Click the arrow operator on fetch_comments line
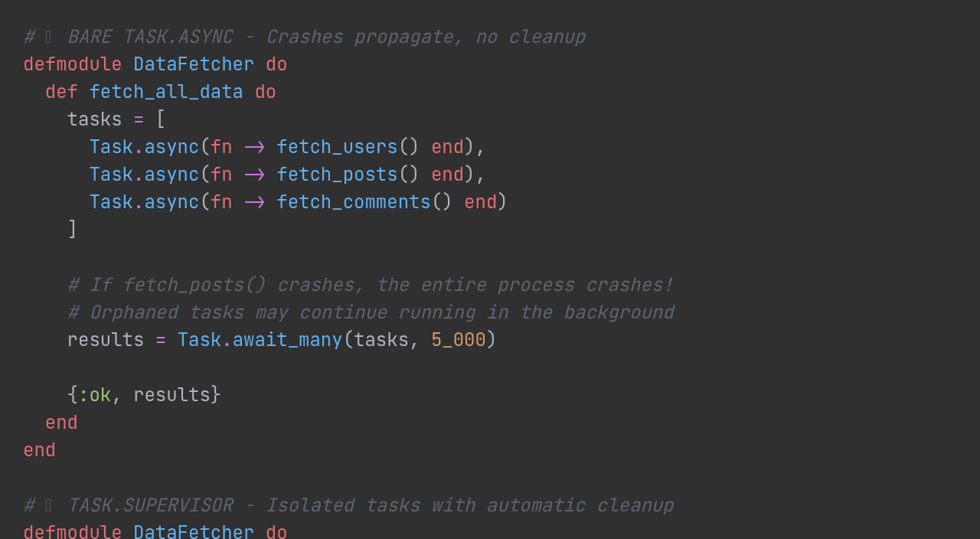Image resolution: width=980 pixels, height=539 pixels. click(254, 202)
